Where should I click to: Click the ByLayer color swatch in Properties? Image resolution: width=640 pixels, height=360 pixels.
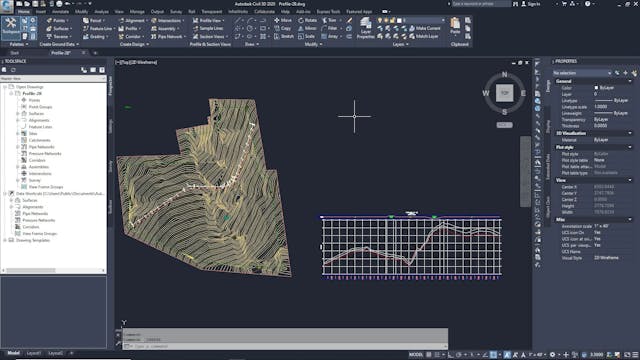596,88
